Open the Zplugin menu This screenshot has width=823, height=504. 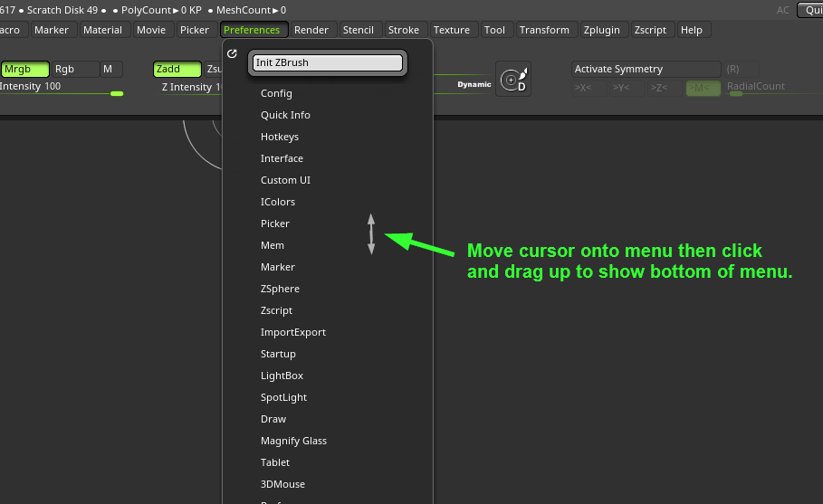[602, 30]
